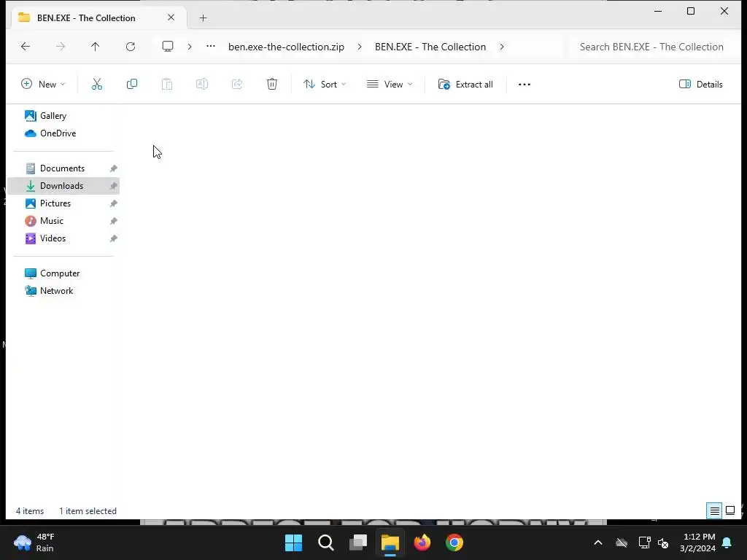Image resolution: width=747 pixels, height=560 pixels.
Task: Switch to details list view in status bar
Action: click(715, 511)
